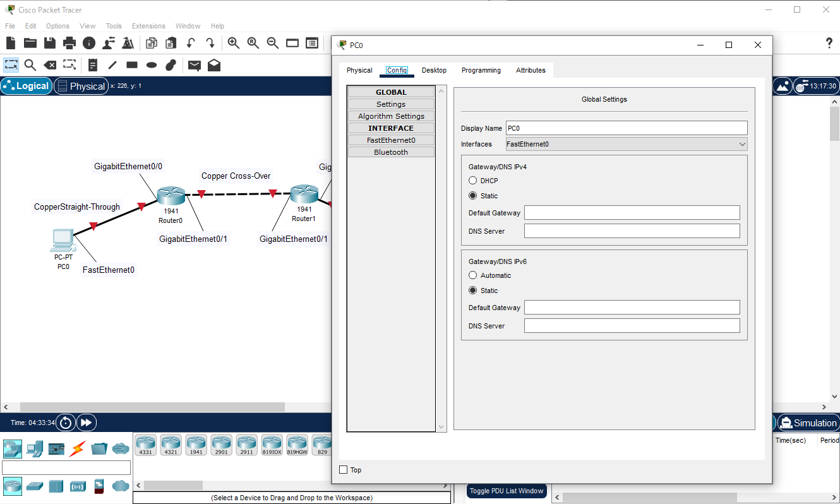840x504 pixels.
Task: Click the IPv4 Default Gateway field
Action: coord(632,213)
